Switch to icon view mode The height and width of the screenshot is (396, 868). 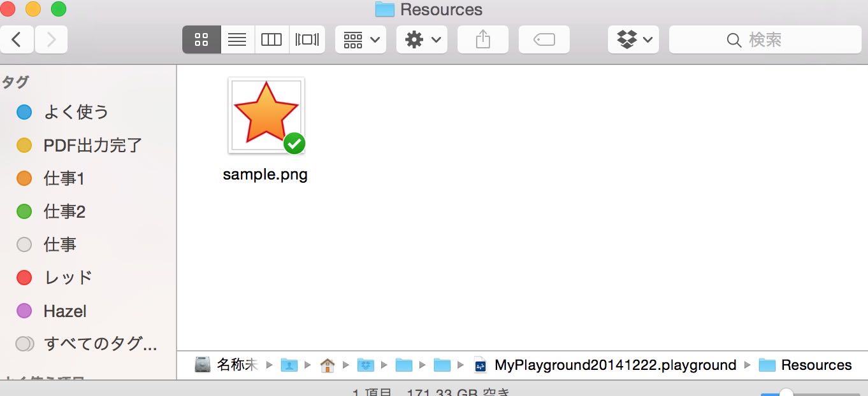tap(201, 40)
